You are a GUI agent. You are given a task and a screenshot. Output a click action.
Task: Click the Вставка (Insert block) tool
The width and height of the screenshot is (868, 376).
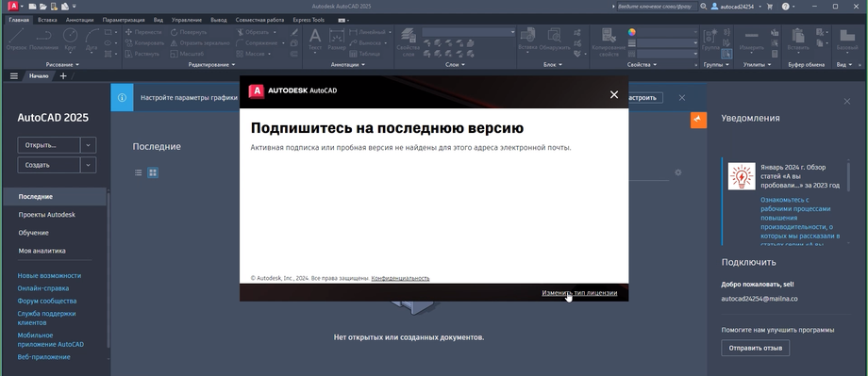pos(527,40)
